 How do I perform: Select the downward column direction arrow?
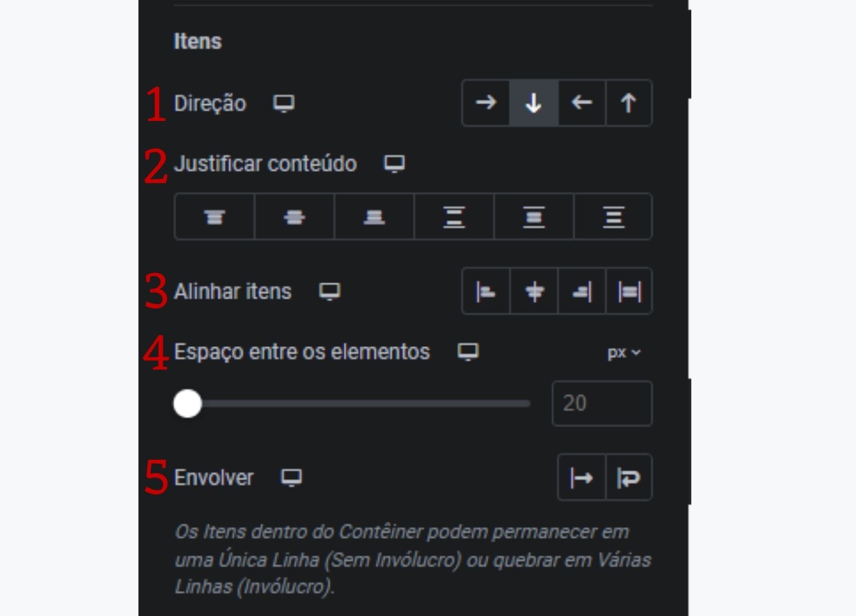(x=533, y=103)
